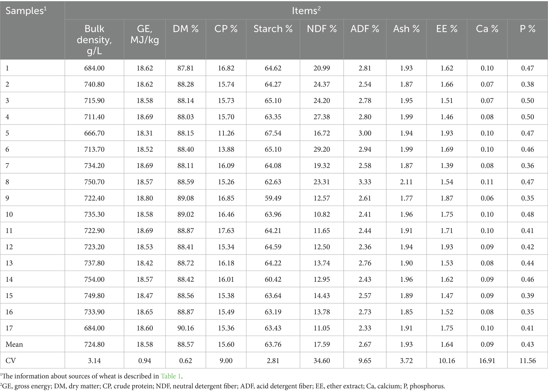Select the NDF value 29.20 cell
The image size is (548, 392).
(322, 149)
